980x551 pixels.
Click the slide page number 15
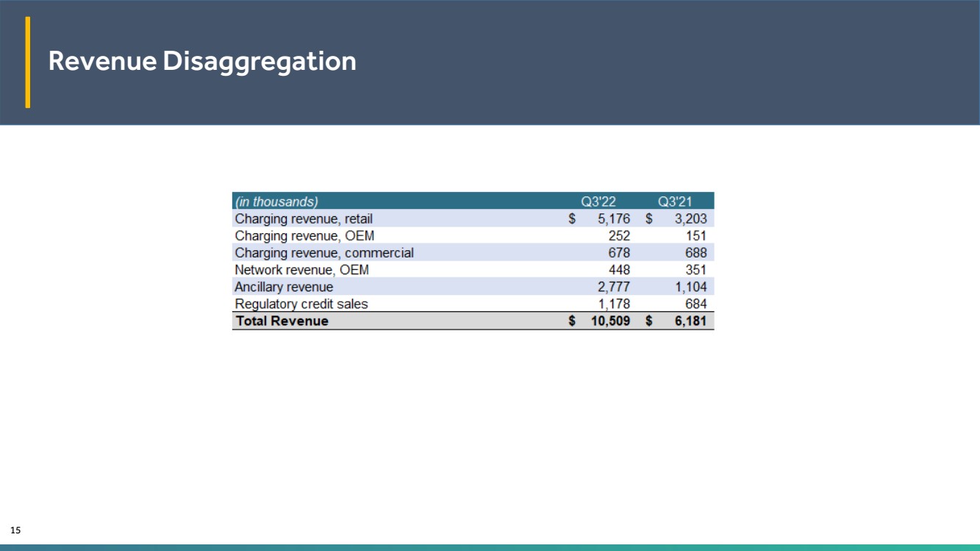(15, 530)
